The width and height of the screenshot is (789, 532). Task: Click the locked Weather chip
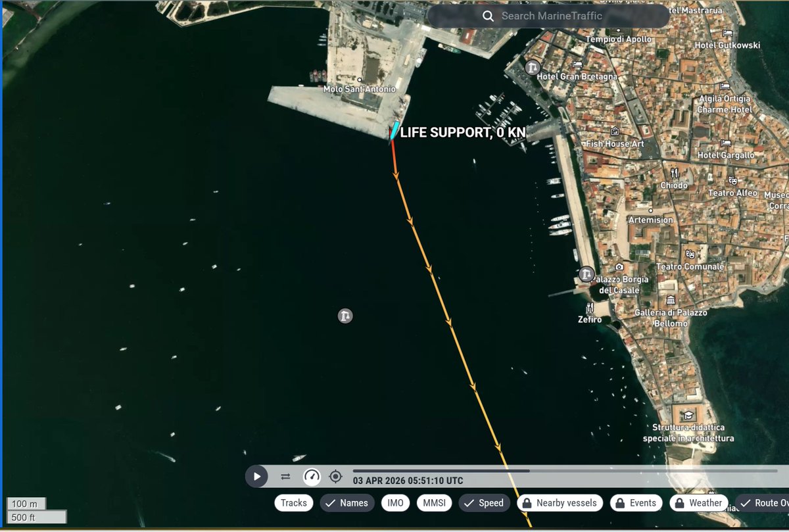point(699,503)
